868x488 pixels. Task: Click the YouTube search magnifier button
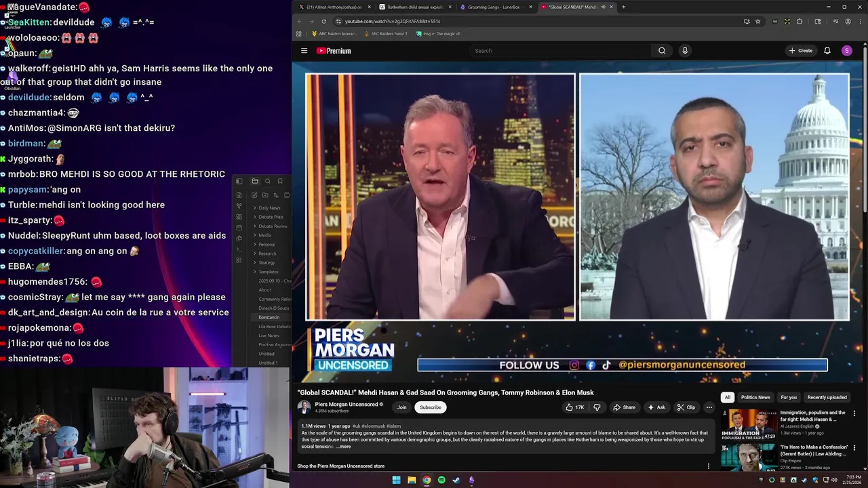coord(662,51)
